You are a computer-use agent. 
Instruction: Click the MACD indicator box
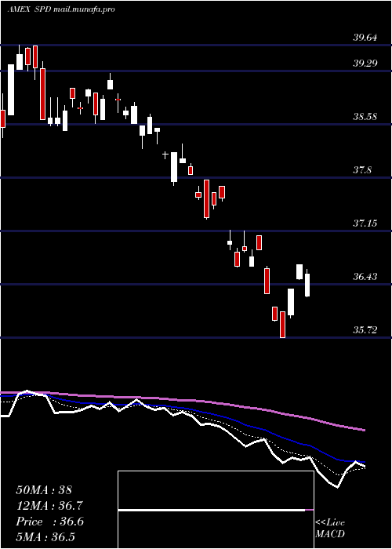point(216,510)
